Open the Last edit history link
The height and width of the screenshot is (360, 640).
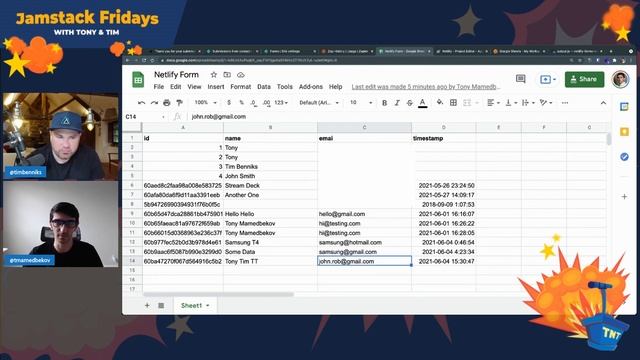[x=425, y=87]
